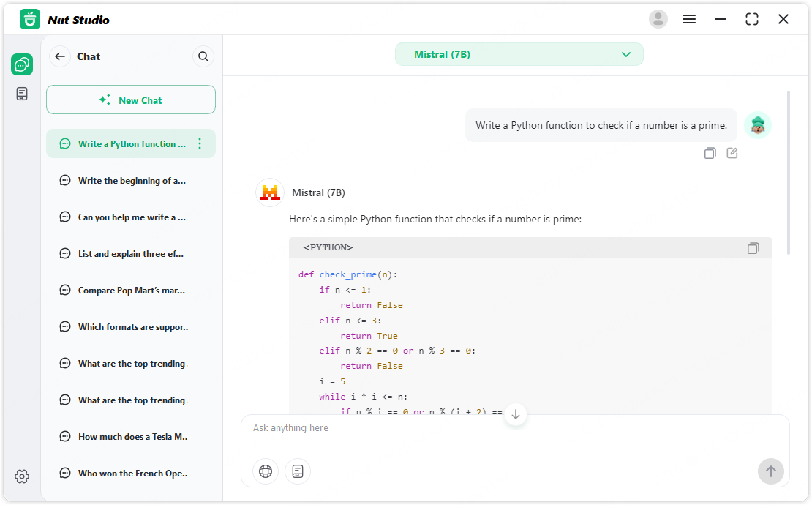Open the Chat section in left sidebar
Screen dimensions: 812x505
click(22, 64)
